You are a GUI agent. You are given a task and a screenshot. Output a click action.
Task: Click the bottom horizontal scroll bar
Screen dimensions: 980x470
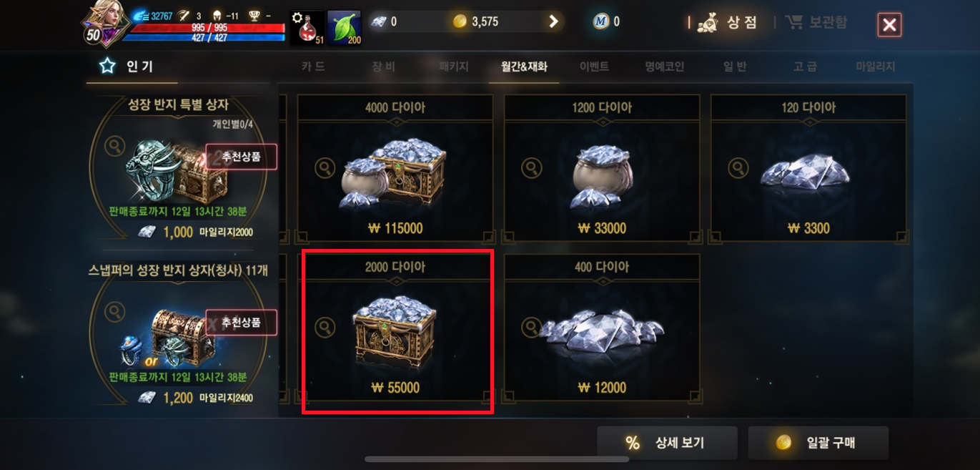[x=497, y=459]
